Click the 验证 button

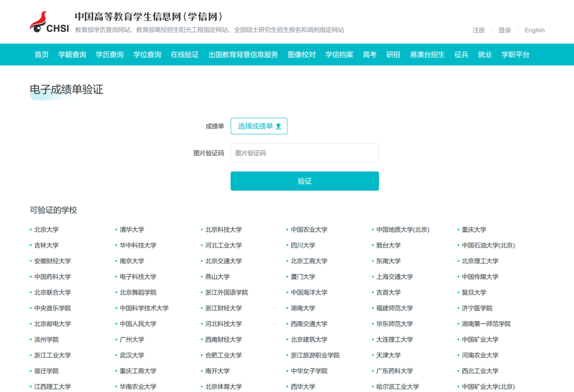304,181
